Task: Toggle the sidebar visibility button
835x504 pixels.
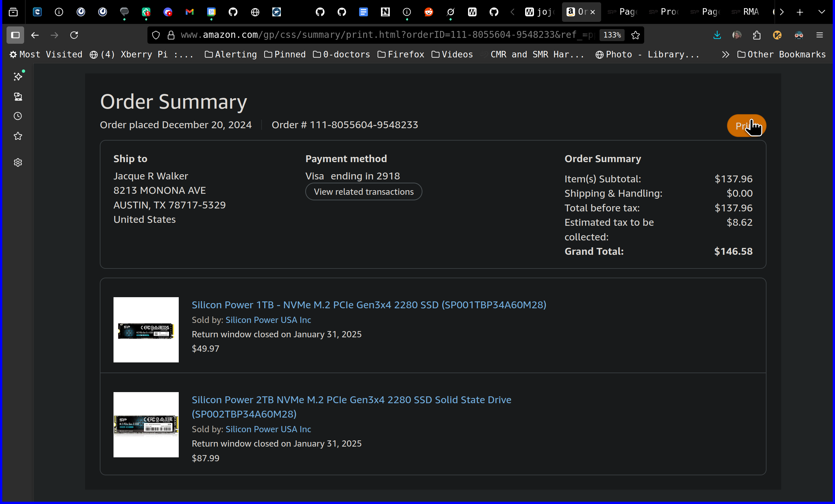Action: pyautogui.click(x=15, y=35)
